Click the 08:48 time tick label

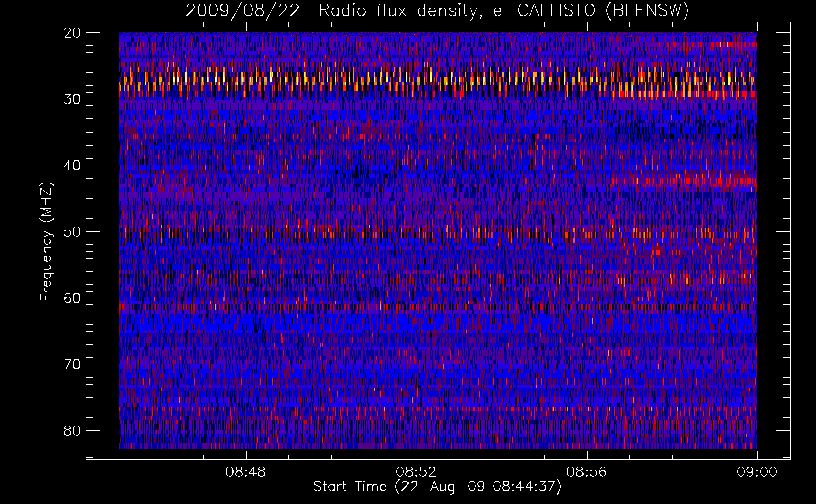[x=246, y=472]
